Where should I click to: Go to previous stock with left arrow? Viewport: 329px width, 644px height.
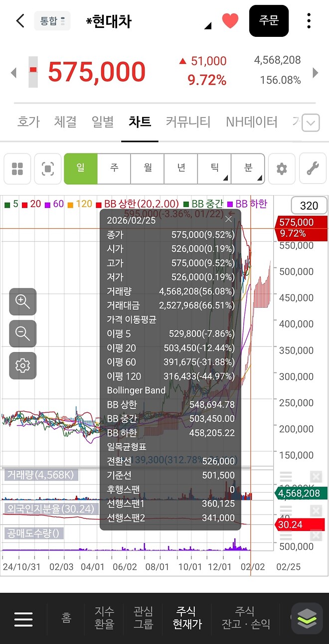coord(13,73)
